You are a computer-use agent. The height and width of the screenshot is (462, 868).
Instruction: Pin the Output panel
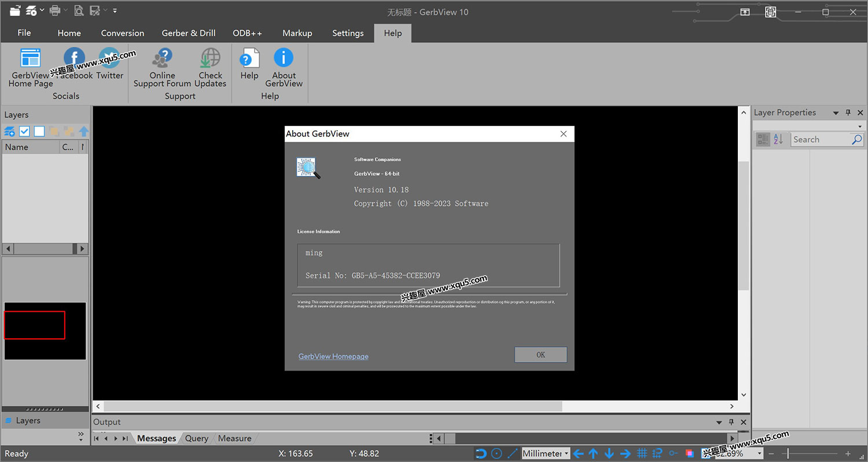pyautogui.click(x=731, y=422)
